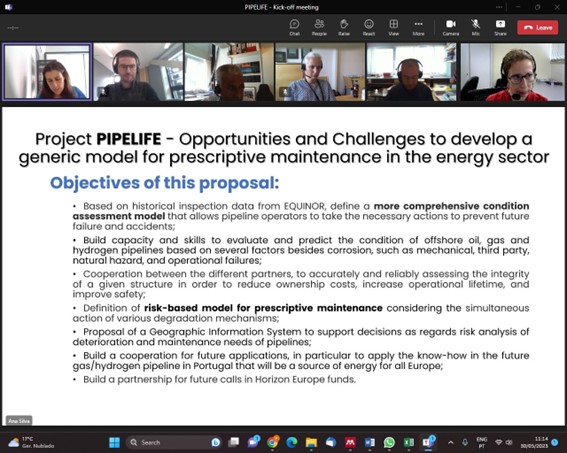The height and width of the screenshot is (453, 567).
Task: Open the React emoji options
Action: (x=368, y=27)
